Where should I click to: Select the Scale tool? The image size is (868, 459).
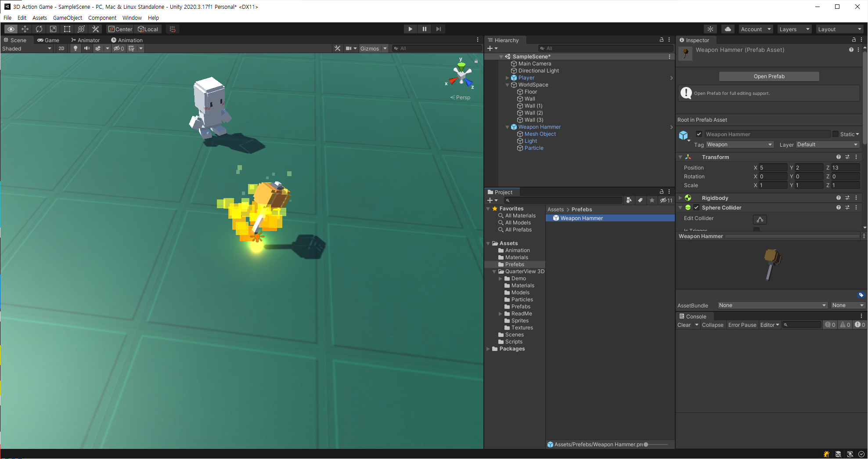pos(53,29)
